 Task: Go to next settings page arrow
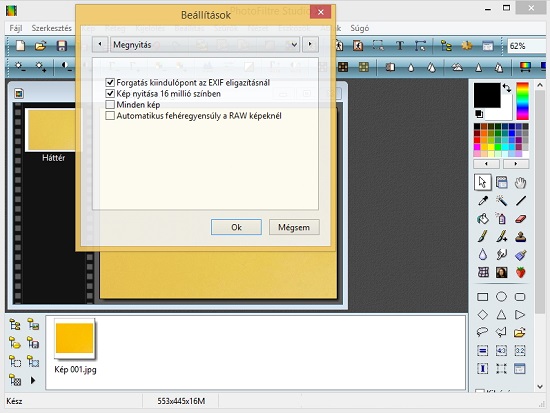coord(310,45)
